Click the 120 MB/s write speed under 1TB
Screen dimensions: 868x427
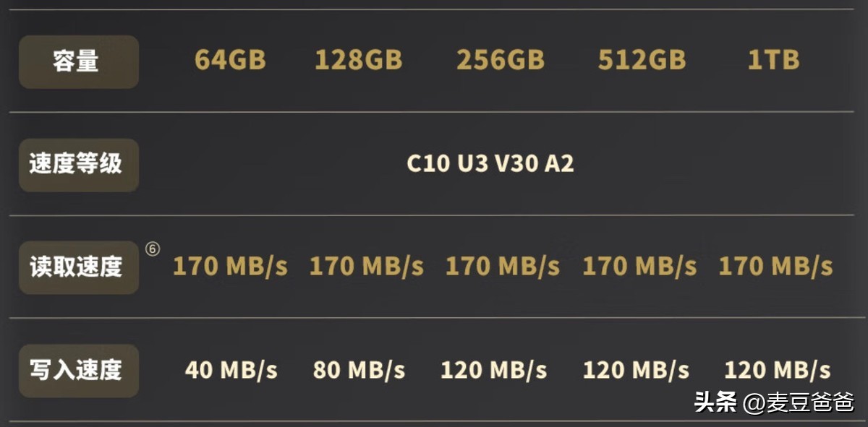(778, 371)
